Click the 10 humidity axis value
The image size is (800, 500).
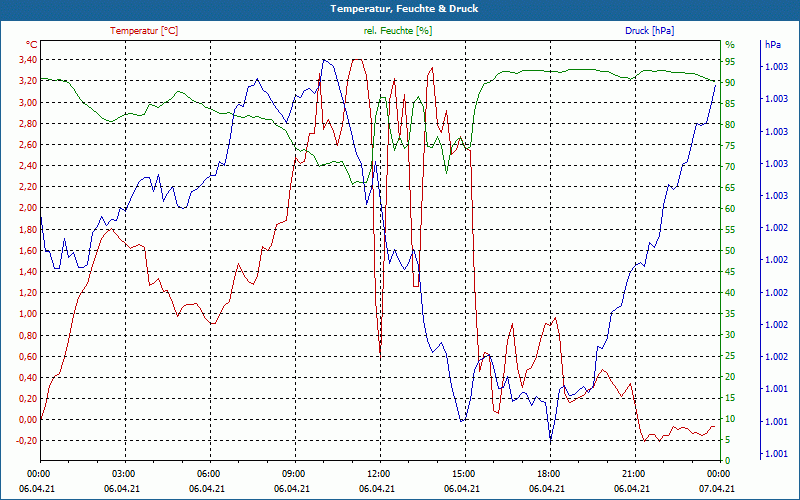tap(730, 419)
